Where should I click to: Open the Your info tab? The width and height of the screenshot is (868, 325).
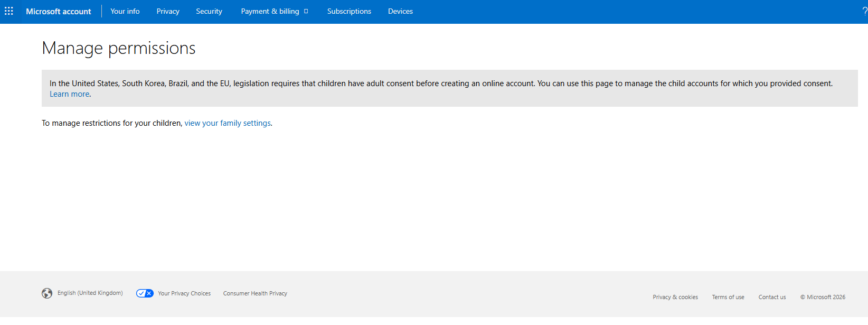[125, 11]
